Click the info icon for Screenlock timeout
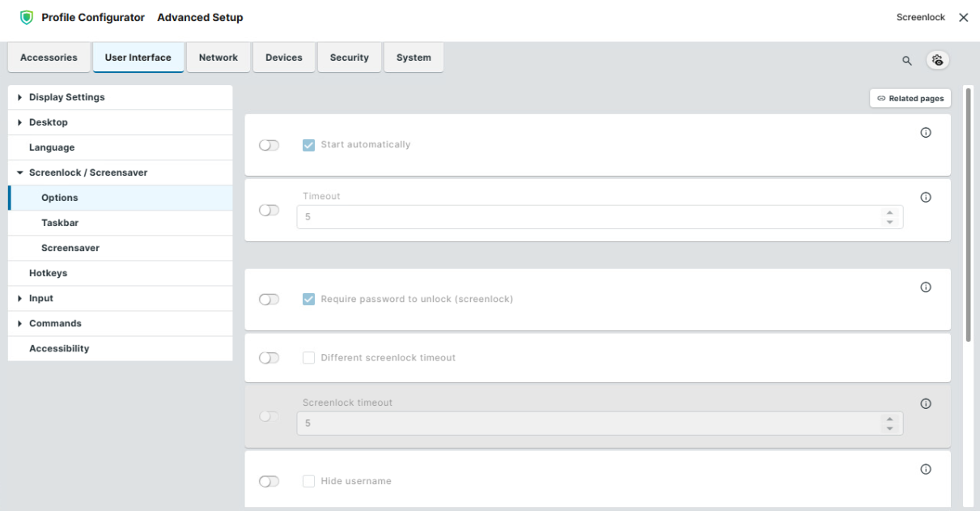This screenshot has width=980, height=511. coord(926,403)
